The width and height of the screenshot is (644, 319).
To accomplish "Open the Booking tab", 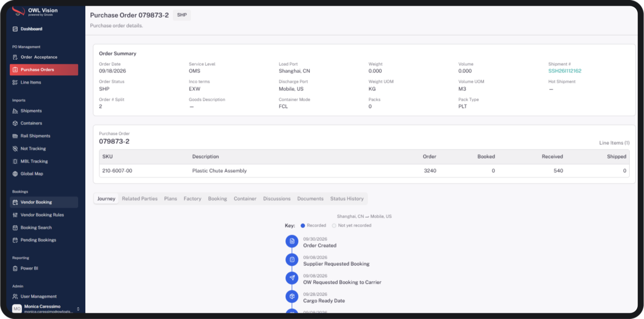I will [217, 199].
